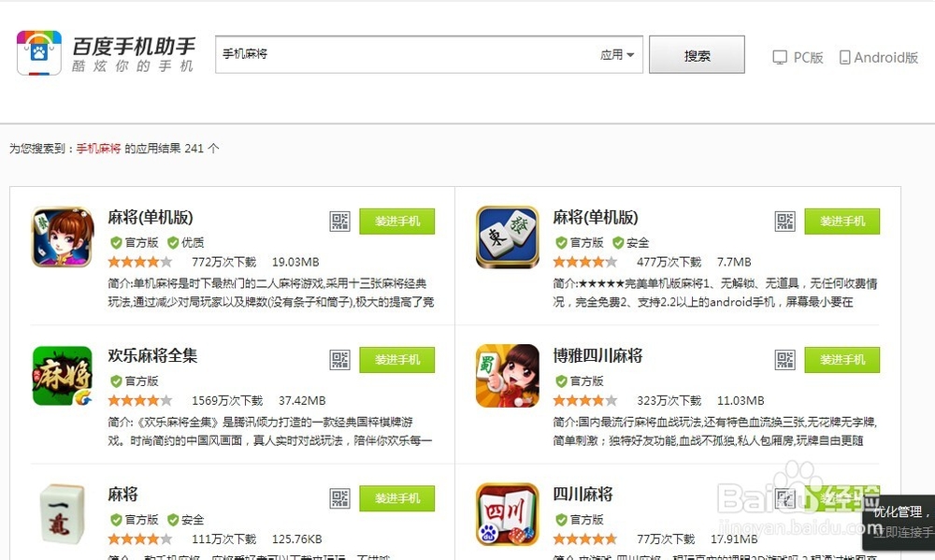
Task: Show QR code for 麻将(单机版) 7.7MB
Action: (x=784, y=222)
